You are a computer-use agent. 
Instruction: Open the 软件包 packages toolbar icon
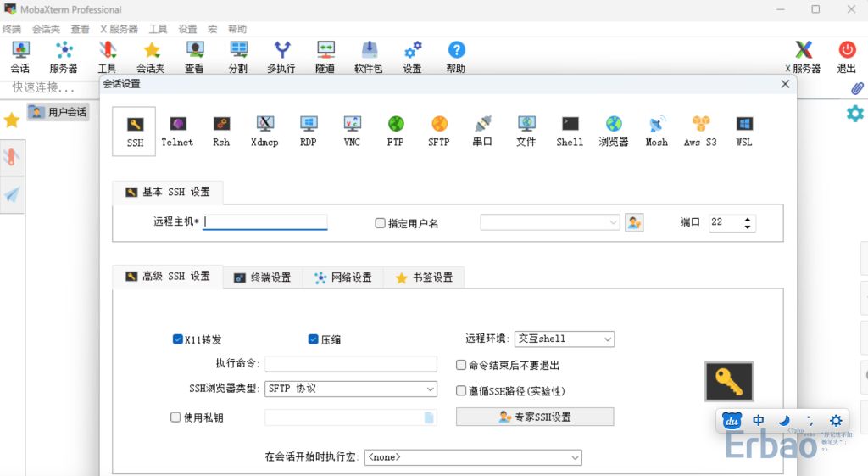[369, 57]
